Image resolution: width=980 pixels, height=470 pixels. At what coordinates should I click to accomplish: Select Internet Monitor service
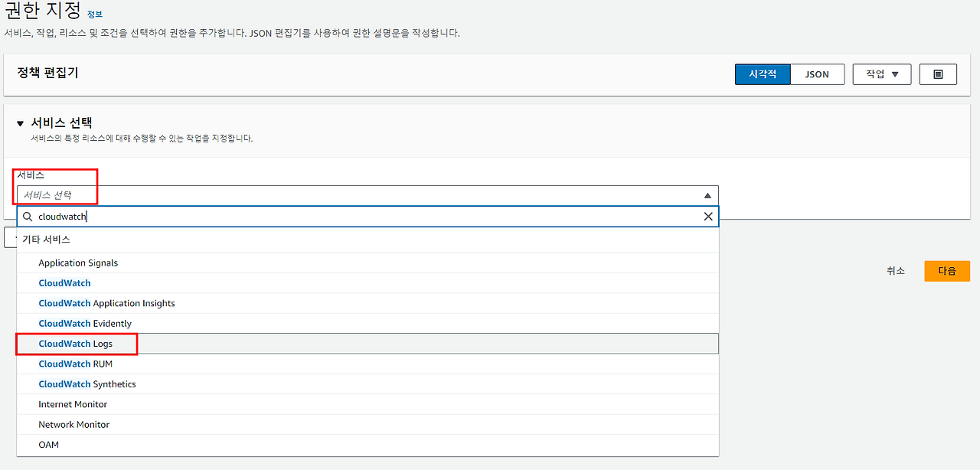[367, 404]
